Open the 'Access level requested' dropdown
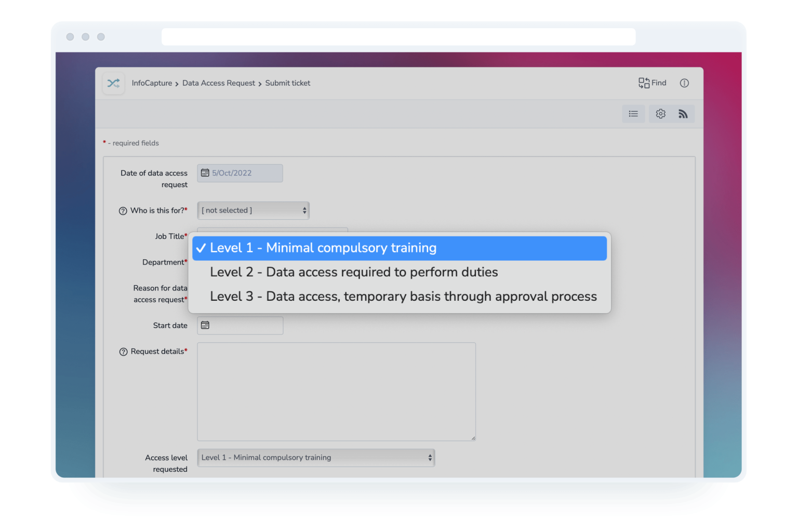 (315, 458)
